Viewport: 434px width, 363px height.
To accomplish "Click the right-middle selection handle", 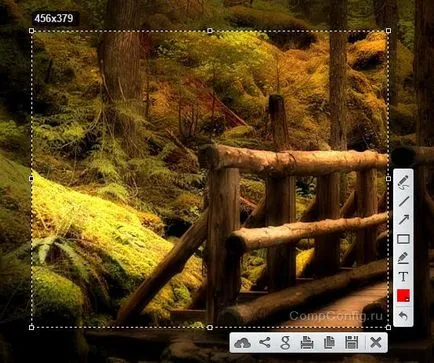I will (388, 179).
